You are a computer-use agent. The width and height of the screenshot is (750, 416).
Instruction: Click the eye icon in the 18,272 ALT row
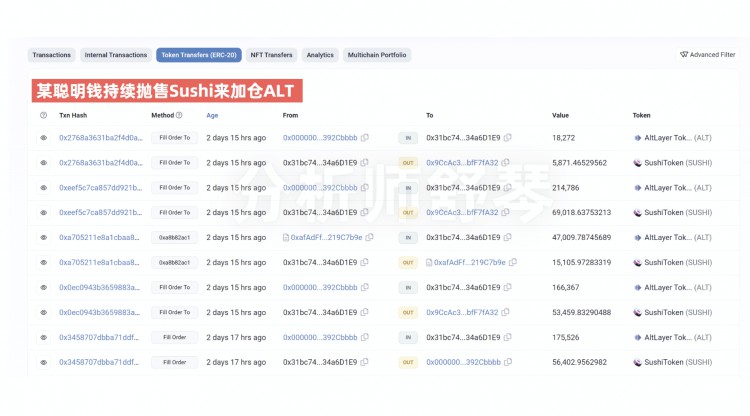pos(44,138)
